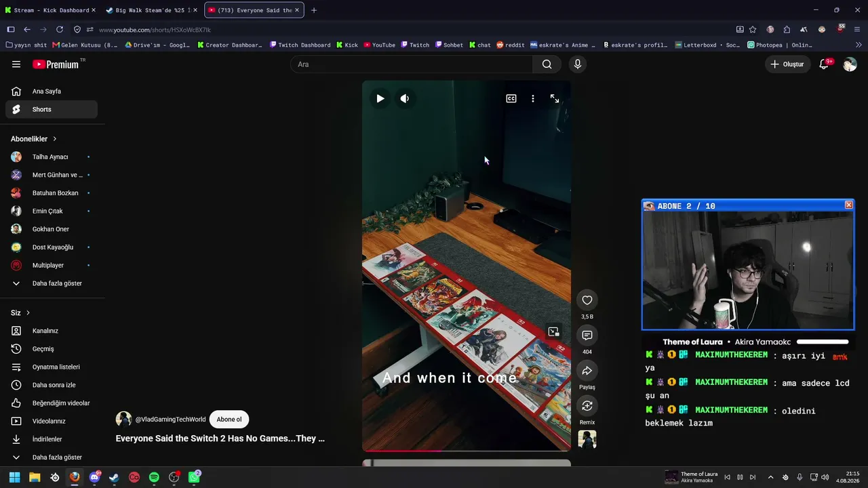Remix this Short

pos(587,406)
